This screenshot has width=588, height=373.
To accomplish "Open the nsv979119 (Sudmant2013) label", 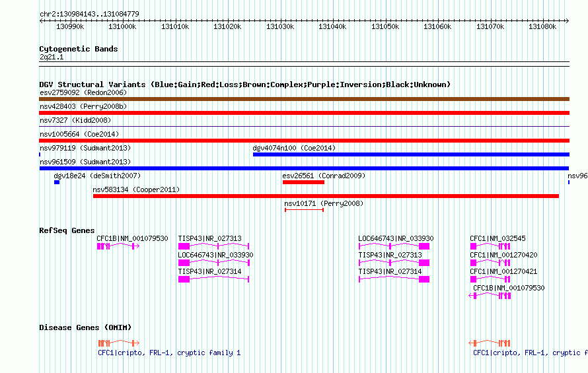I will [85, 148].
